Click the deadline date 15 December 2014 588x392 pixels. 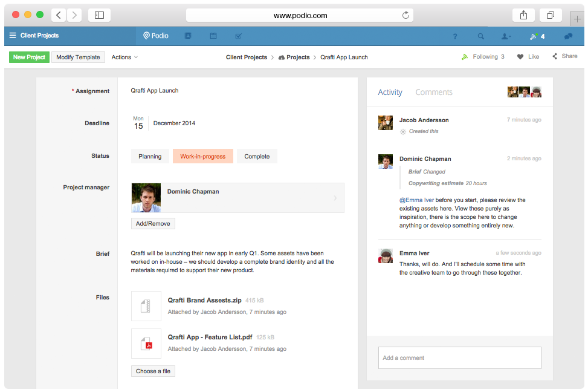click(164, 123)
